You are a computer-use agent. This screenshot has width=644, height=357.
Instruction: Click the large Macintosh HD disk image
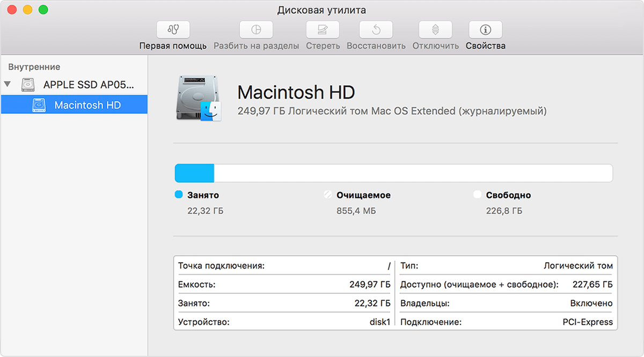199,98
